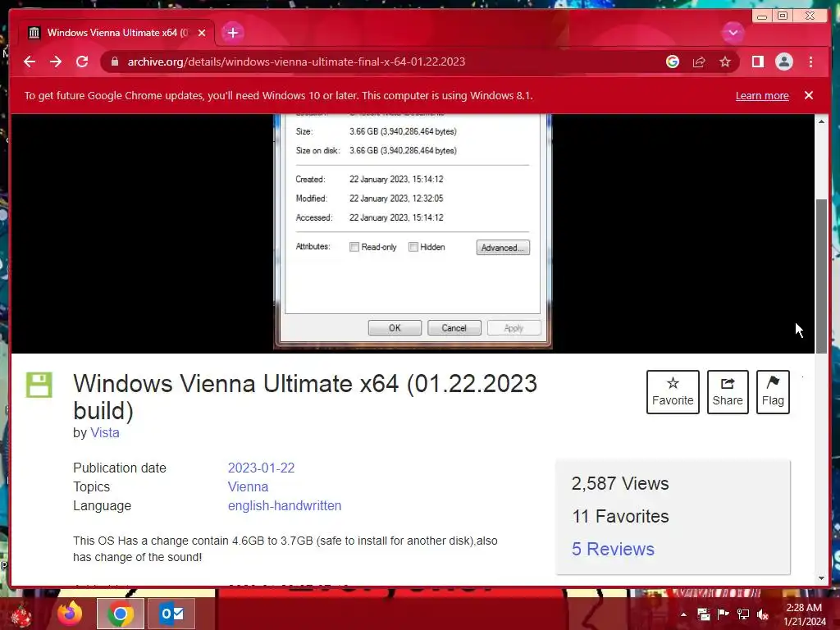This screenshot has height=630, width=840.
Task: Open Firefox from the taskbar
Action: pyautogui.click(x=71, y=614)
